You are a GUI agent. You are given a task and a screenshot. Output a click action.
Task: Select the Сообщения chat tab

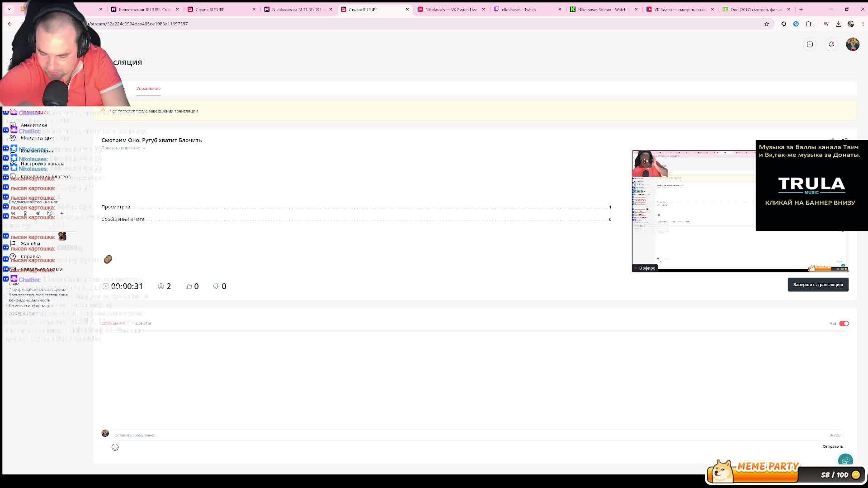[113, 323]
